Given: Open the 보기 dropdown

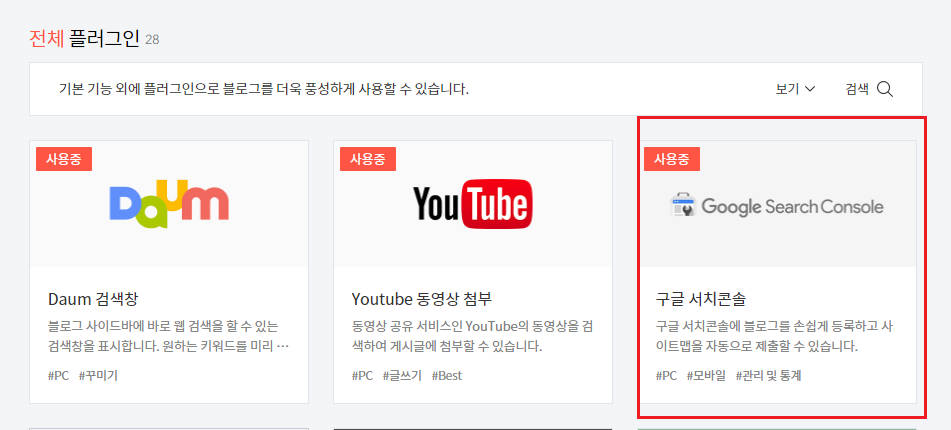Looking at the screenshot, I should 795,89.
